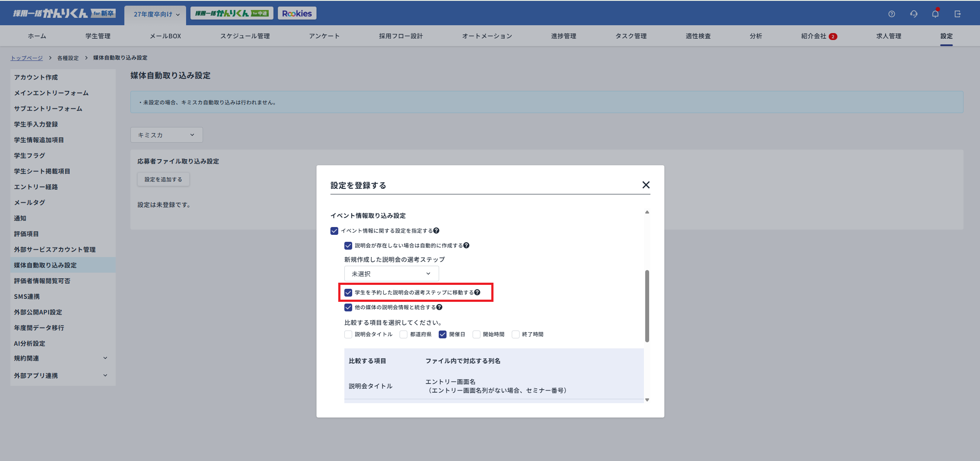Screen dimensions: 980x461
Task: Click help icon beside 他の媒体の説明会情報と統合する
Action: pyautogui.click(x=439, y=307)
